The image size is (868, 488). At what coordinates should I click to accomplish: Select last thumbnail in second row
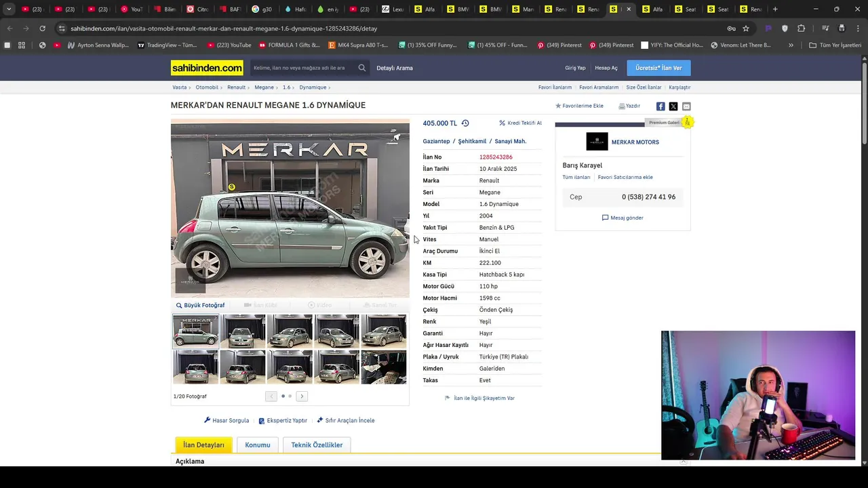point(384,367)
